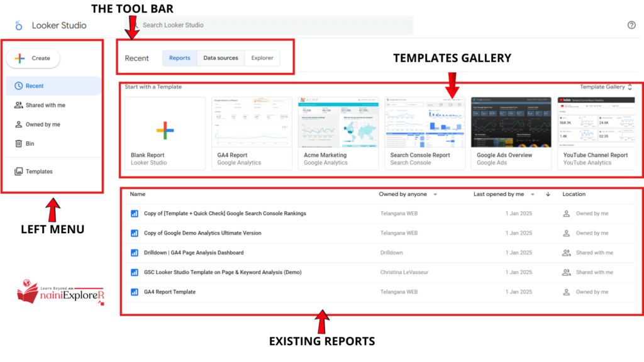Click report icon of GA4 Report Template
Screen dimensions: 644x362
135,292
